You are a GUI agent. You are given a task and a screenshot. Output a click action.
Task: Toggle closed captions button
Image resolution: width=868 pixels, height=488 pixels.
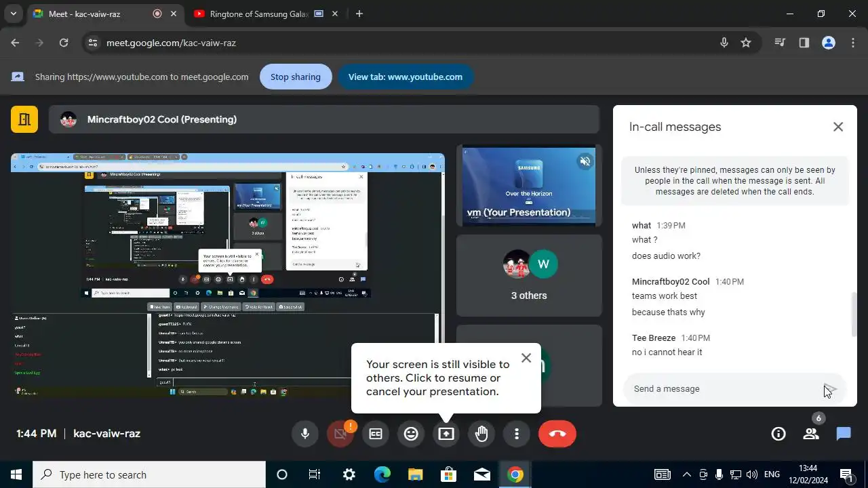(376, 434)
